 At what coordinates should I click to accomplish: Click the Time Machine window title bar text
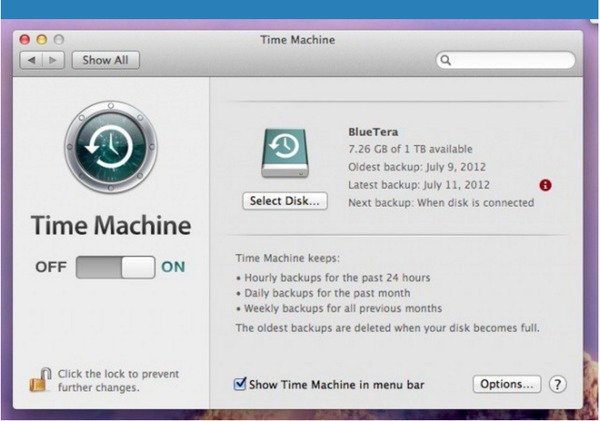point(298,40)
